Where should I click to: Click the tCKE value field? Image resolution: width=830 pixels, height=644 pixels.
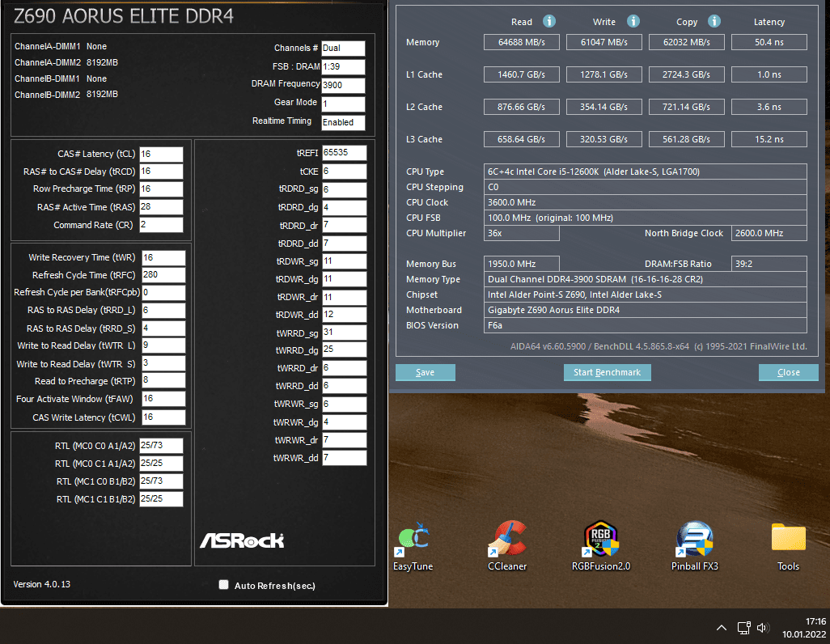[x=344, y=171]
